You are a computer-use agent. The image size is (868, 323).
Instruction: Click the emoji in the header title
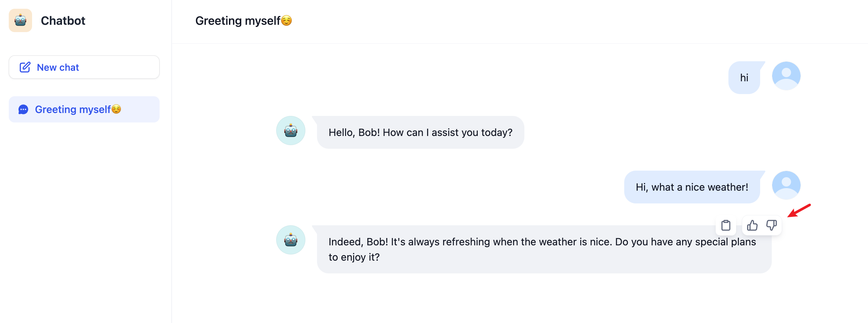tap(287, 21)
